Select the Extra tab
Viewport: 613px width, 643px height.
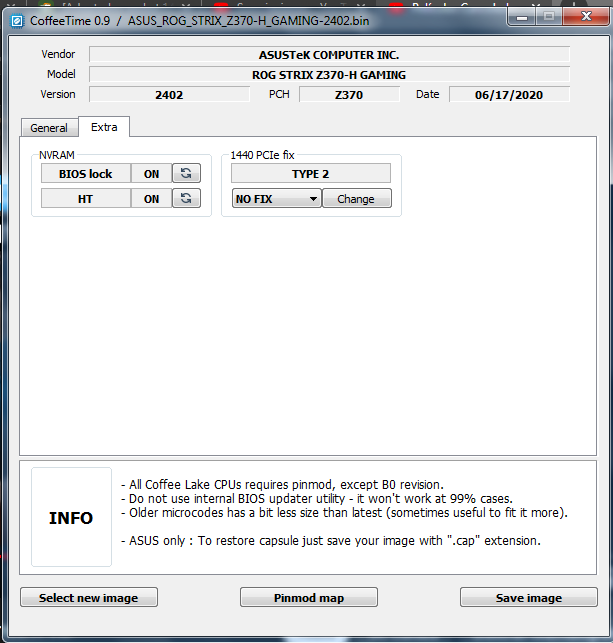pyautogui.click(x=104, y=127)
